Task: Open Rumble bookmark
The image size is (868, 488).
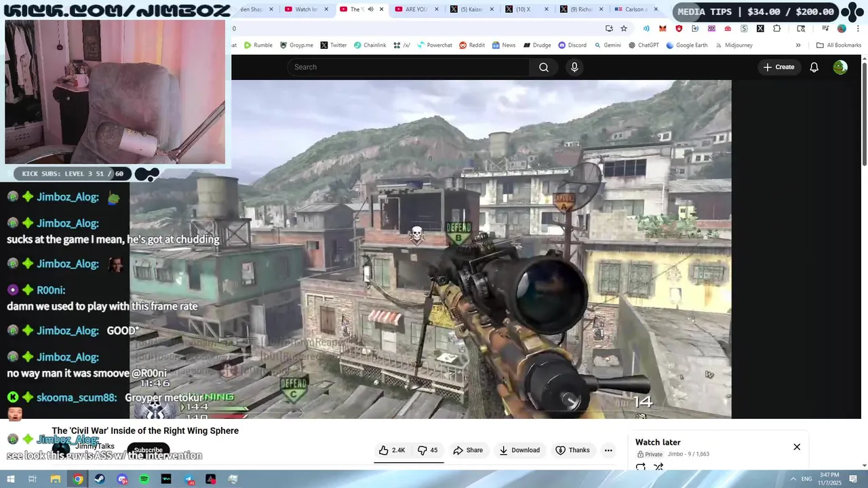Action: [x=258, y=45]
